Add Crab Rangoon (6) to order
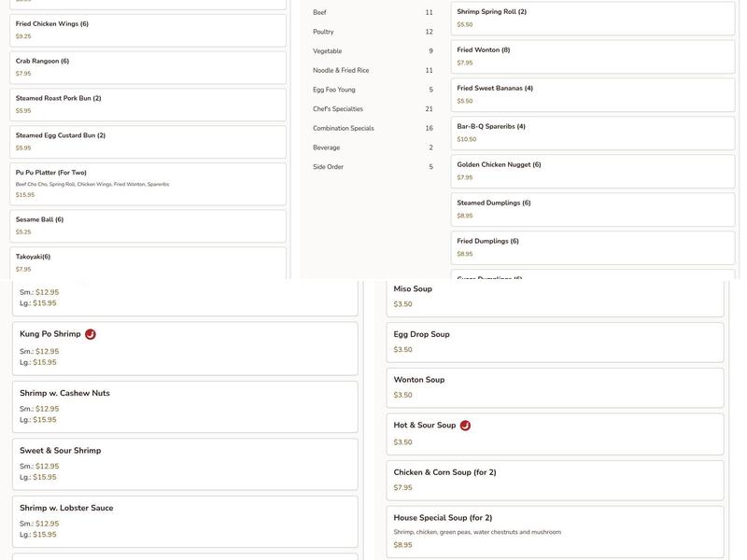The height and width of the screenshot is (560, 747). pos(148,67)
